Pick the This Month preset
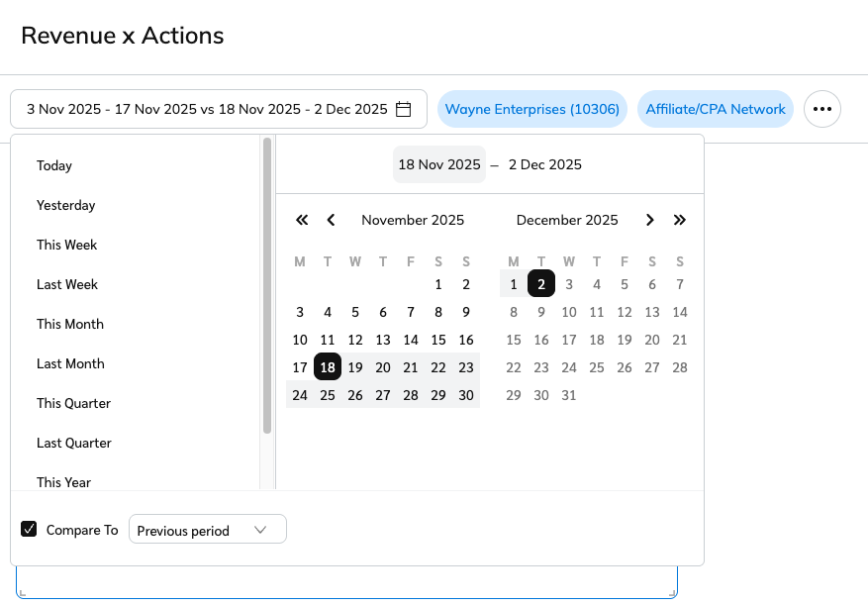868x606 pixels. (70, 324)
